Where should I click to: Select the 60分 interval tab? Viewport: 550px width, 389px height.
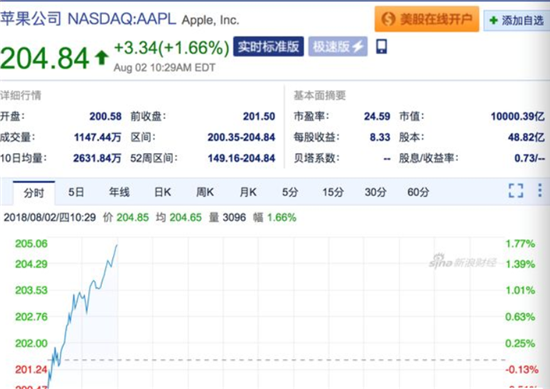click(x=418, y=192)
